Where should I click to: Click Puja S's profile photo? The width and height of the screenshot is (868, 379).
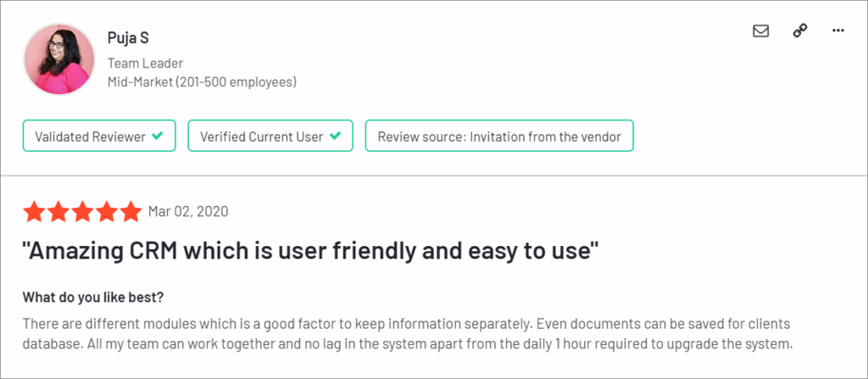[59, 59]
